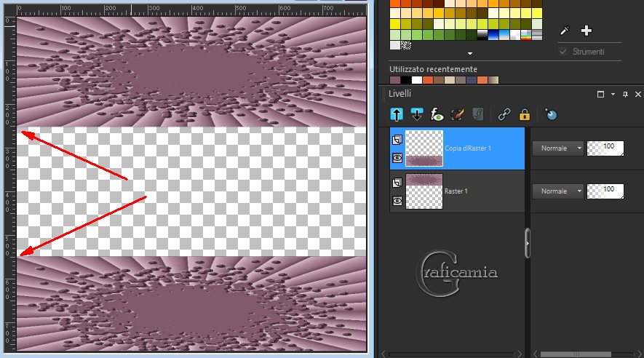Click the chain link layers icon
This screenshot has height=358, width=644.
pos(504,114)
